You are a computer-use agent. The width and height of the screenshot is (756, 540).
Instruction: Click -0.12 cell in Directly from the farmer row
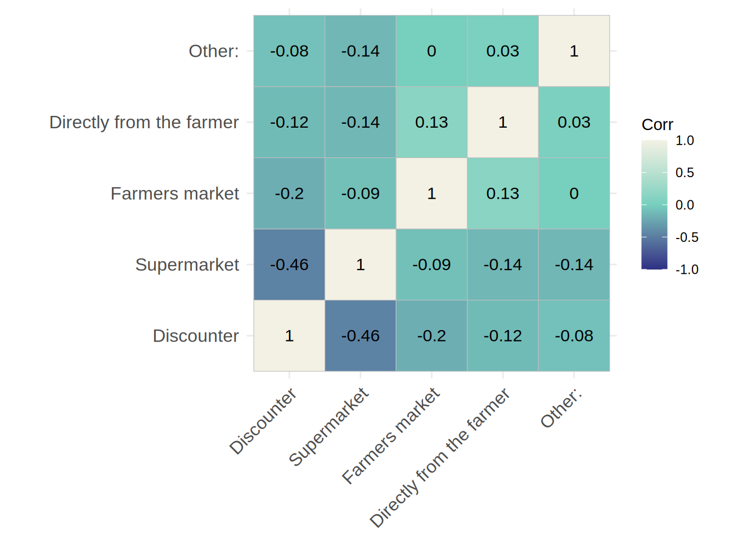[x=289, y=122]
